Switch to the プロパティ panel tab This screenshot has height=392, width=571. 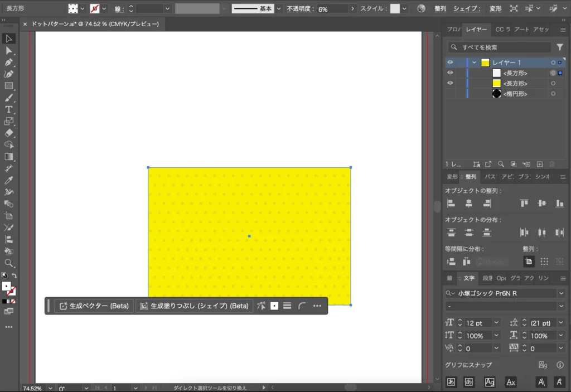point(453,30)
